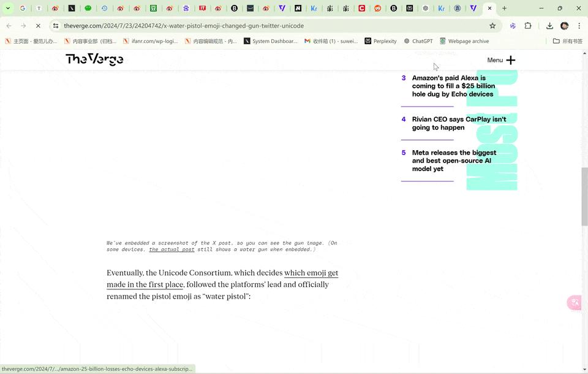Screen dimensions: 588x374
Task: Open the Chrome three-dot menu
Action: 579,26
